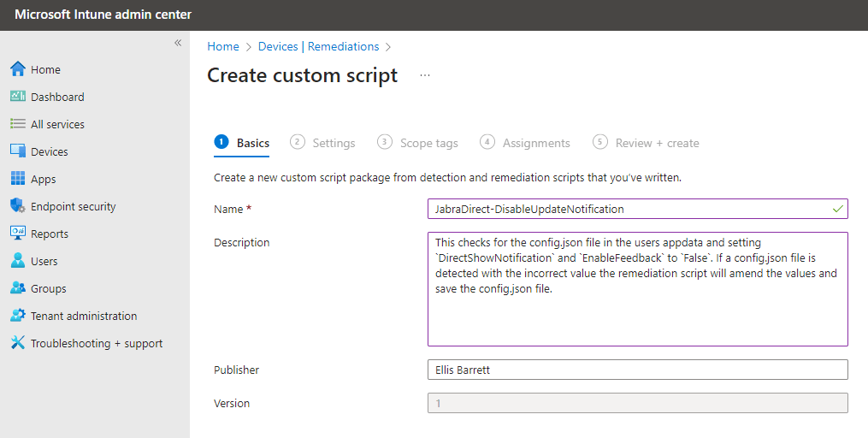Switch to the Scope tags step
The height and width of the screenshot is (438, 868).
(417, 143)
